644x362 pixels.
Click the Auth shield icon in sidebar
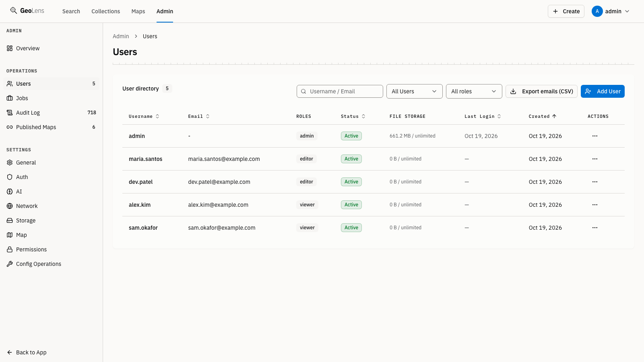tap(10, 177)
